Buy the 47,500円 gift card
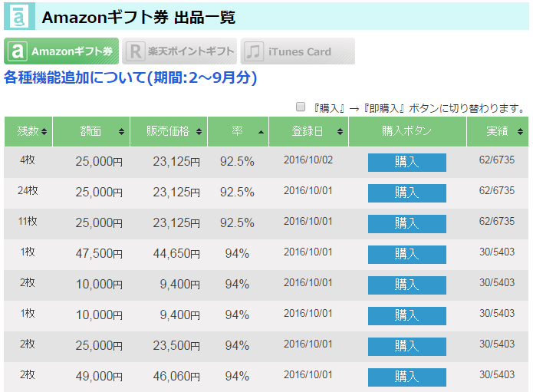The width and height of the screenshot is (533, 392). [x=407, y=255]
